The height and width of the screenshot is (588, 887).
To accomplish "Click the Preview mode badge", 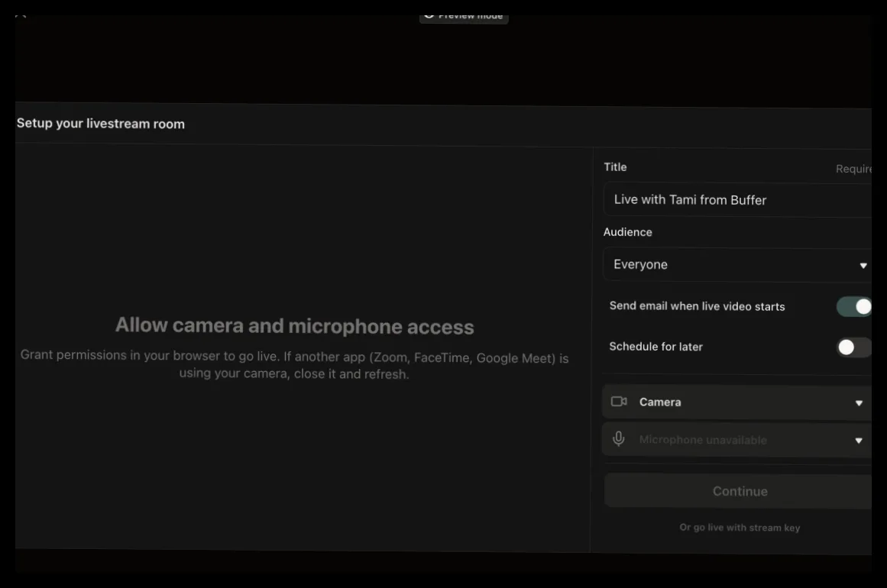I will [464, 16].
